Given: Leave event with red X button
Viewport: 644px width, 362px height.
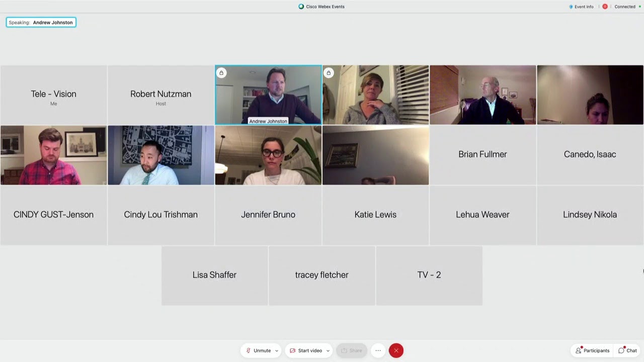Looking at the screenshot, I should pos(396,350).
